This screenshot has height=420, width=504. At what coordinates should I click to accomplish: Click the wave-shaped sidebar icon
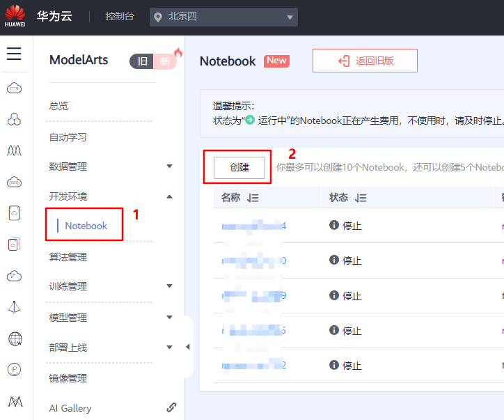14,150
